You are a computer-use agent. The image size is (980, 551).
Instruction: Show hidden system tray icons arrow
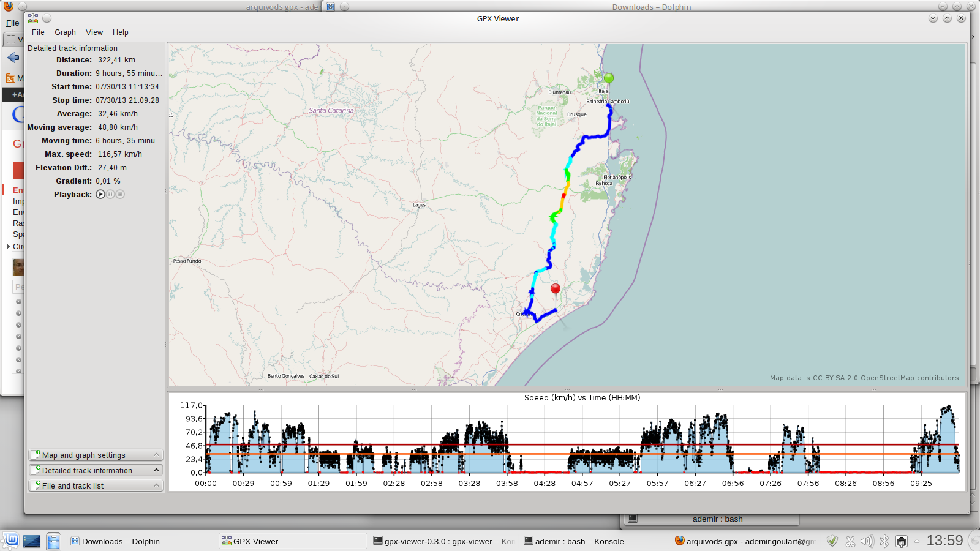tap(917, 541)
